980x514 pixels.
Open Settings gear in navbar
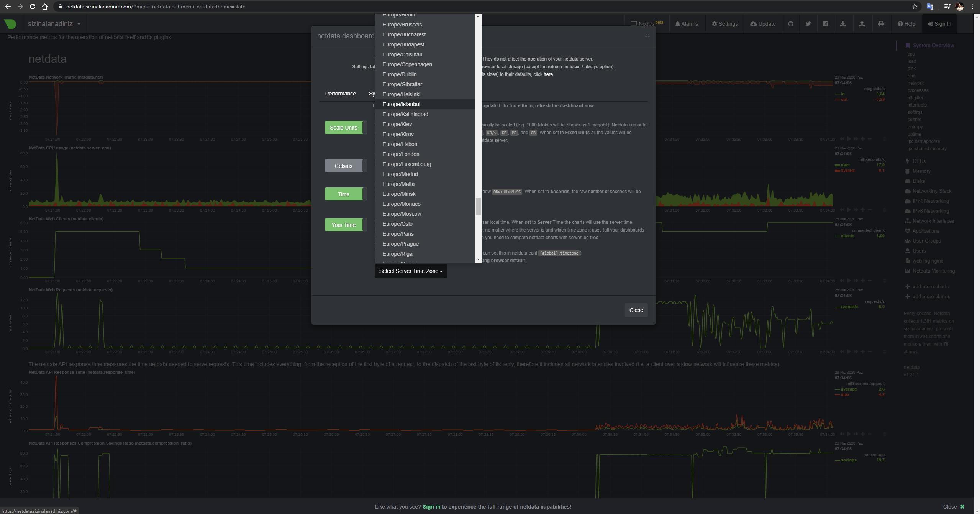coord(724,24)
